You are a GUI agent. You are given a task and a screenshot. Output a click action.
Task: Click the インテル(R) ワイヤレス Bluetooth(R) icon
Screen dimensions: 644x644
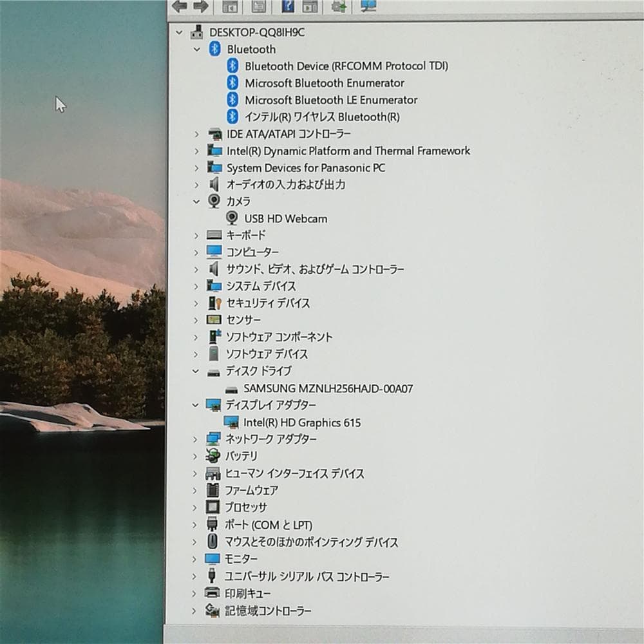[233, 117]
